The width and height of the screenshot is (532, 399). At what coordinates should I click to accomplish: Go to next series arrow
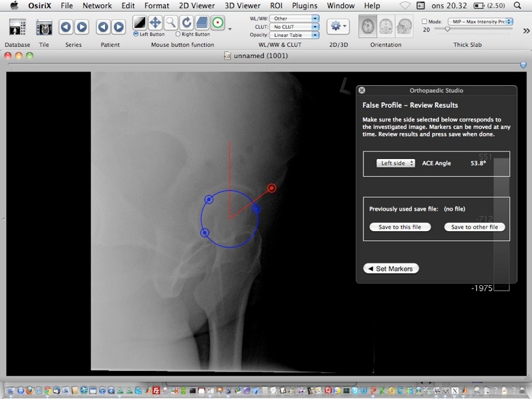coord(81,27)
